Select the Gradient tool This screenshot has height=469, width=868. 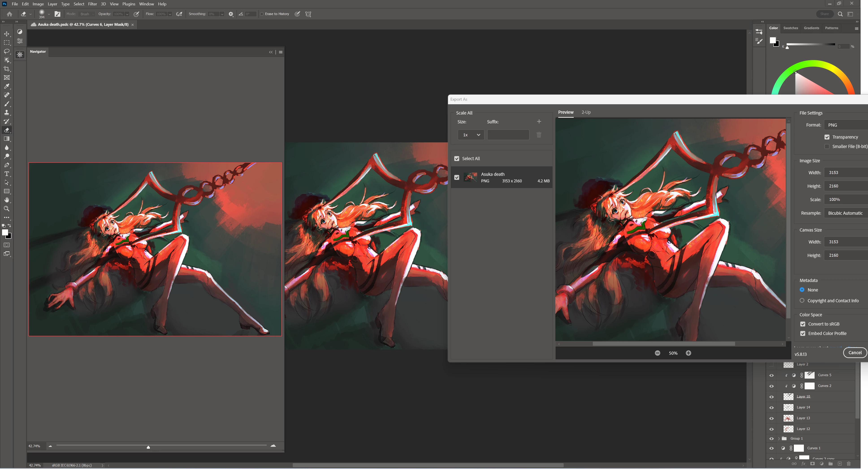7,139
